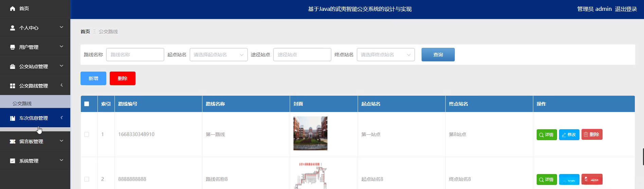Toggle the 车次信息管理 chevron
644x189 pixels.
click(x=61, y=118)
